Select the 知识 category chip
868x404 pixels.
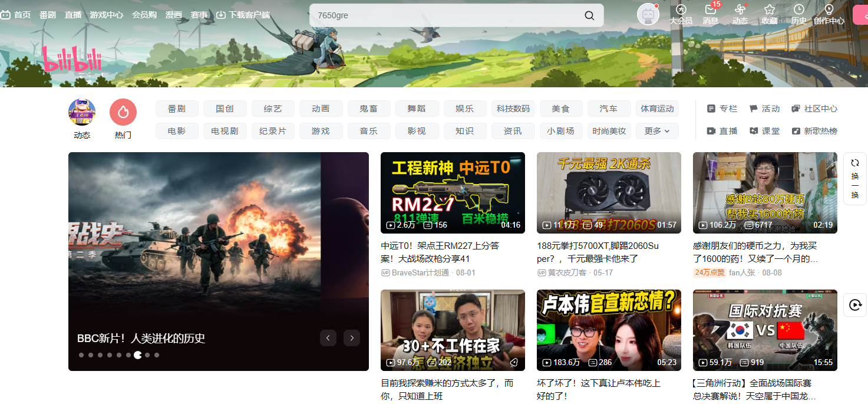[465, 131]
